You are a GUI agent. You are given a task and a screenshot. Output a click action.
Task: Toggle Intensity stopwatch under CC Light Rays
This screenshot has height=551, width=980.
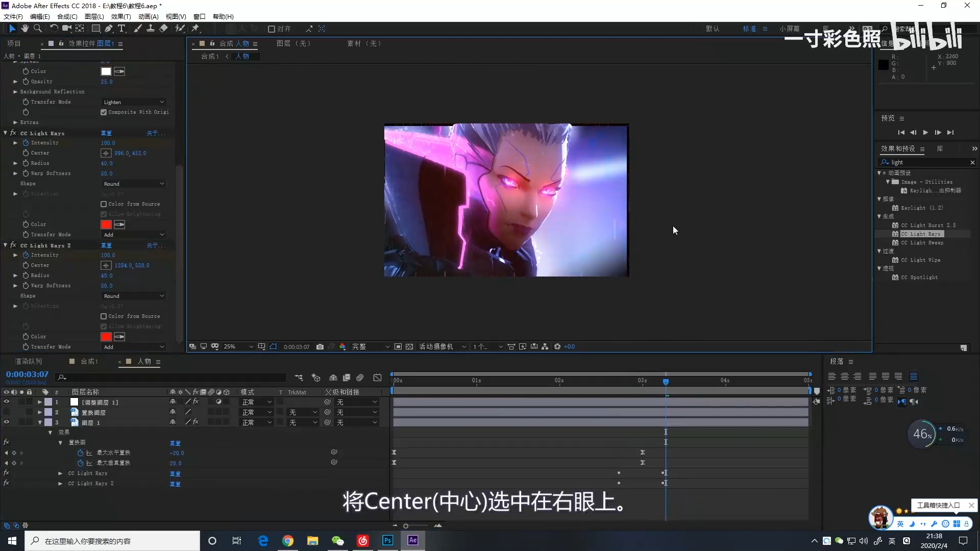(x=26, y=143)
